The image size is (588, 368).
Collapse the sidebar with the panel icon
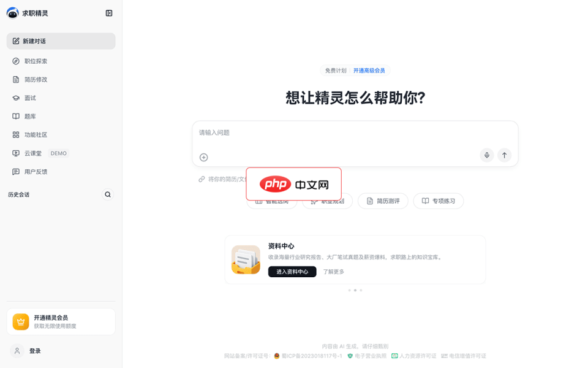click(109, 13)
